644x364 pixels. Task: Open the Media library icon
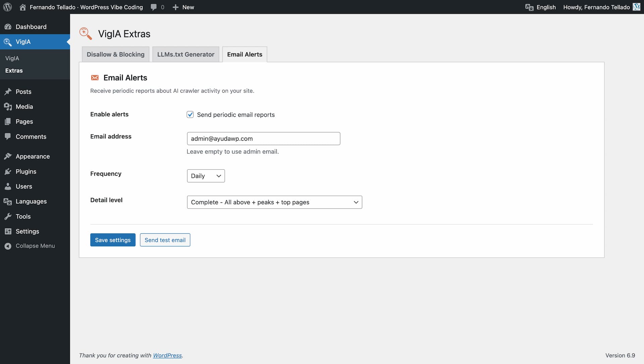(7, 106)
